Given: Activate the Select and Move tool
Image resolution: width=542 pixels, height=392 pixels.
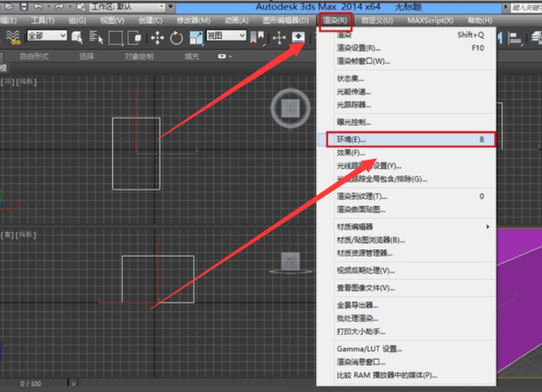Looking at the screenshot, I should click(157, 38).
